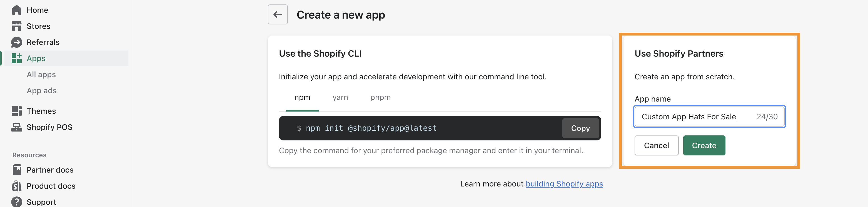Image resolution: width=868 pixels, height=207 pixels.
Task: Open the Themes section
Action: point(41,111)
